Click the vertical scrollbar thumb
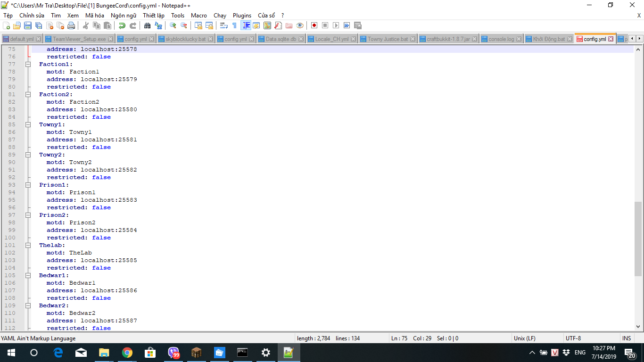The image size is (644, 362). click(x=638, y=239)
